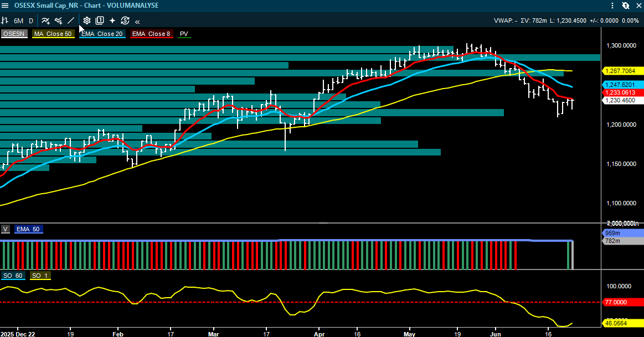644x337 pixels.
Task: Click the Apr date axis label
Action: point(319,334)
